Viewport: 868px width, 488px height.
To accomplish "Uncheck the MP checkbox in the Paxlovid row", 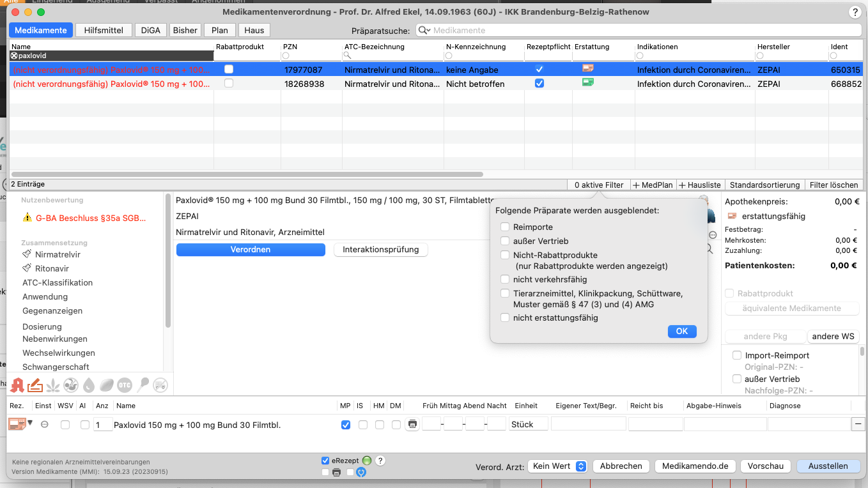I will (346, 425).
